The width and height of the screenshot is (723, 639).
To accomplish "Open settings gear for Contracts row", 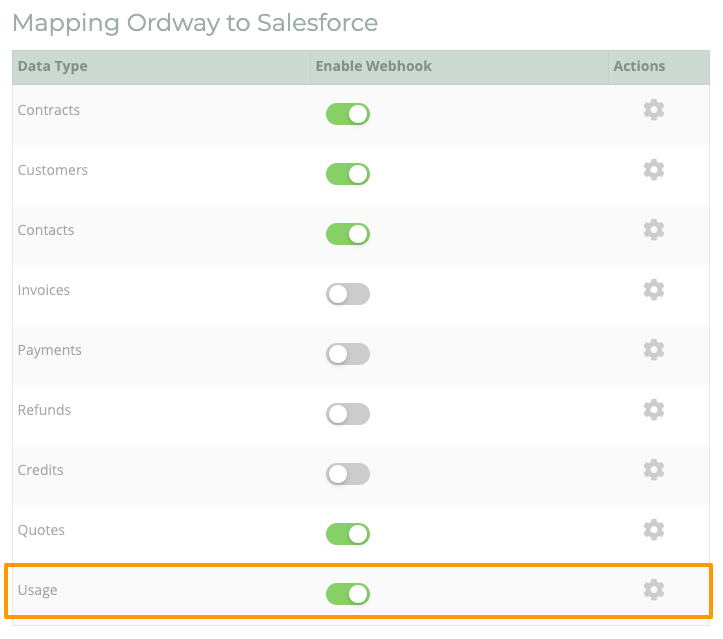I will [653, 110].
